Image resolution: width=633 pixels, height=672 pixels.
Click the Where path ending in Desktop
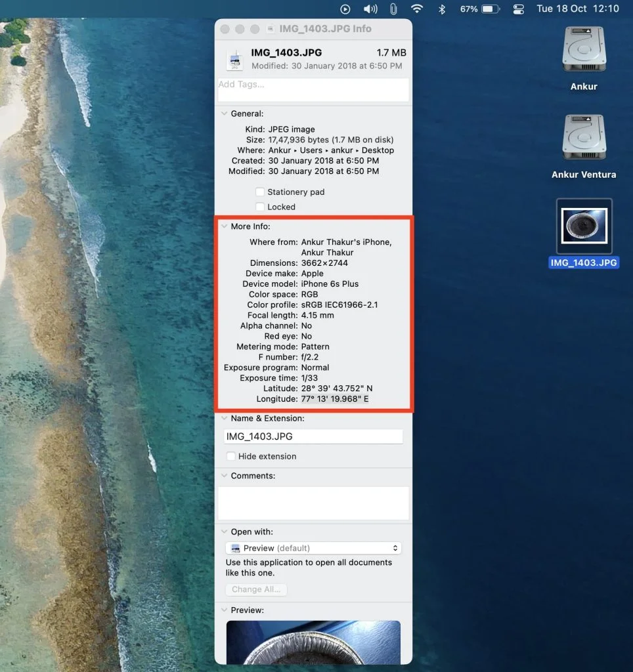[331, 150]
